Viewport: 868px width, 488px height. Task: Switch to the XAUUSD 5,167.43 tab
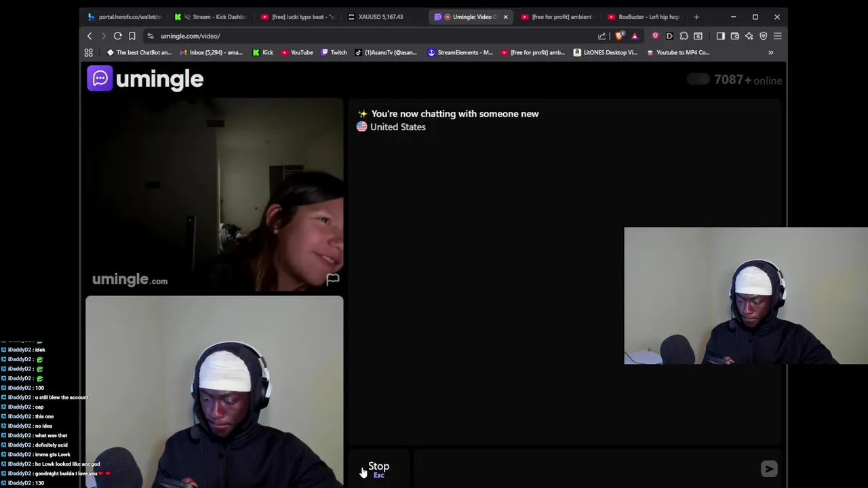(x=384, y=17)
